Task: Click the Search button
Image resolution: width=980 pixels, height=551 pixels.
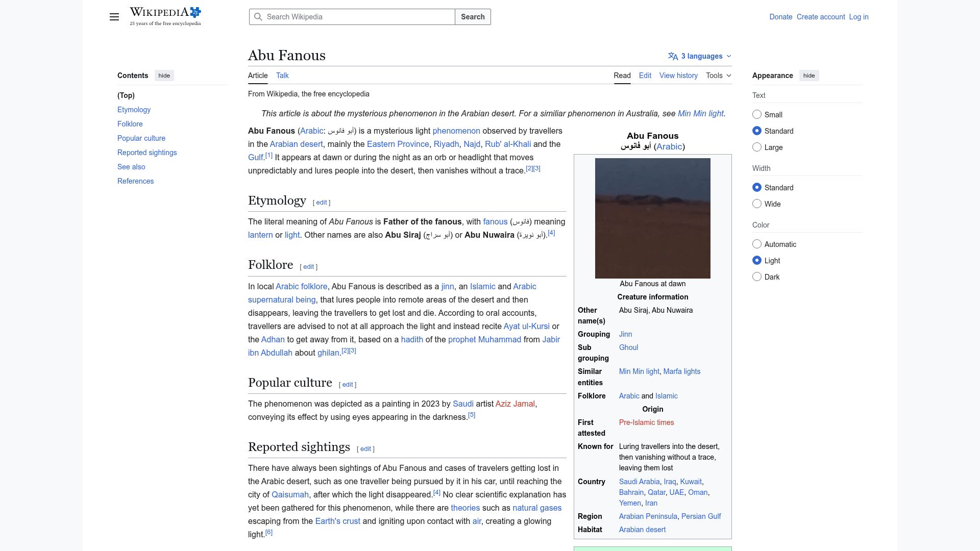Action: [473, 17]
